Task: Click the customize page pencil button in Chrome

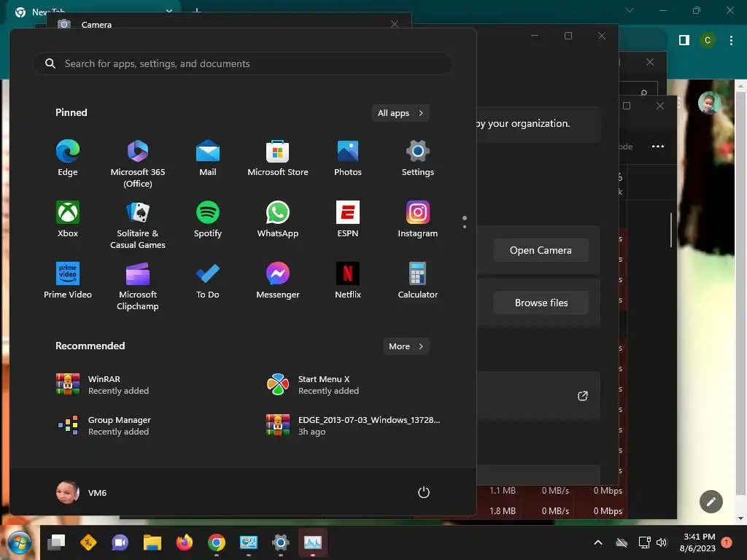Action: tap(711, 502)
